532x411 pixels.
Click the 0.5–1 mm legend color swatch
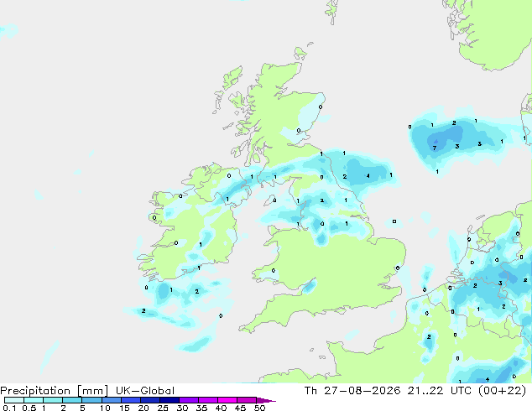click(x=34, y=400)
